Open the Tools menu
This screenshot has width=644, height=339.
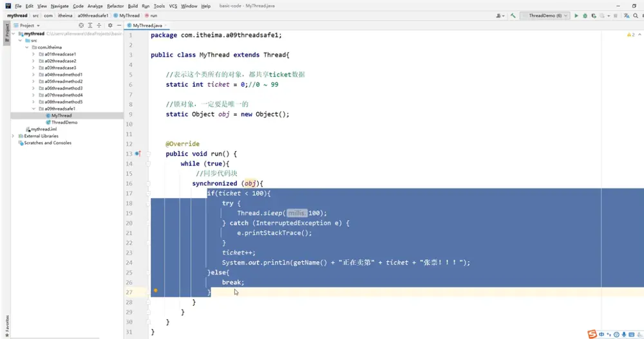pos(159,6)
